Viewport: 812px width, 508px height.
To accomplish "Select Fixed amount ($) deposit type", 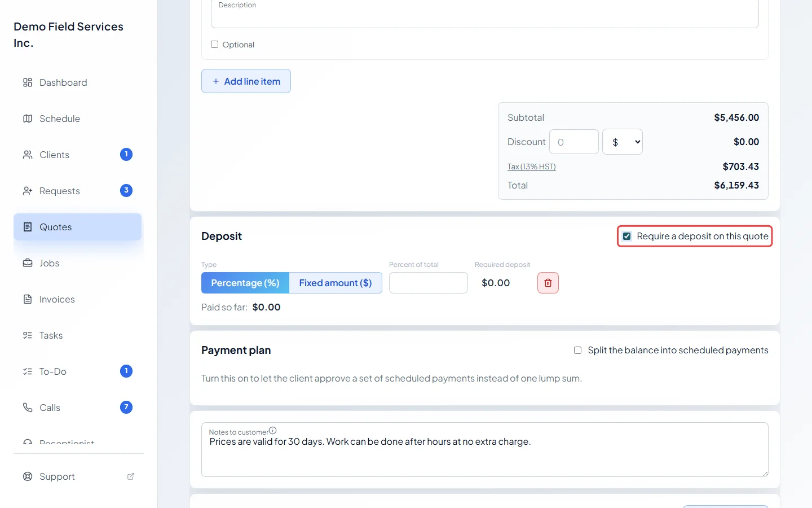I will (x=336, y=283).
